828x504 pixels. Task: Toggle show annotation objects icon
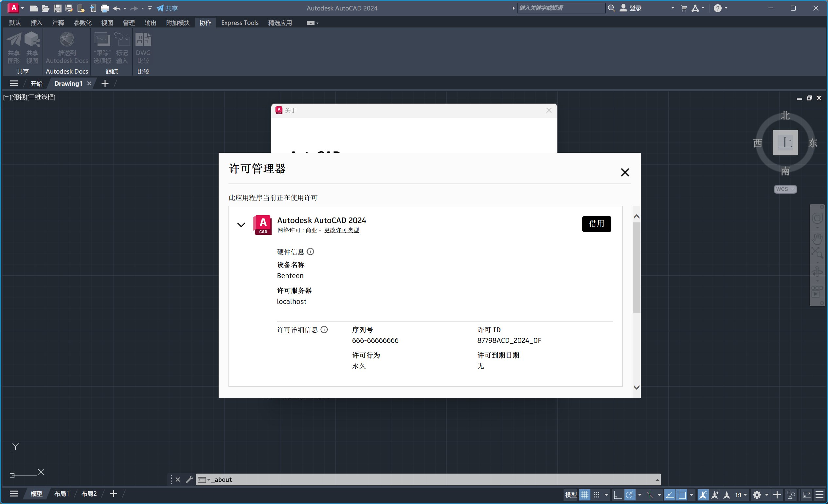click(x=703, y=495)
